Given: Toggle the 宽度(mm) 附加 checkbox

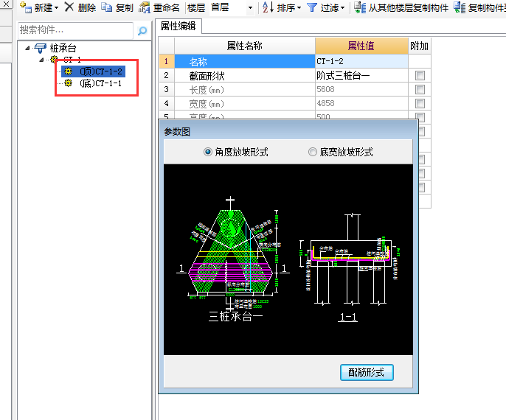Looking at the screenshot, I should click(420, 103).
